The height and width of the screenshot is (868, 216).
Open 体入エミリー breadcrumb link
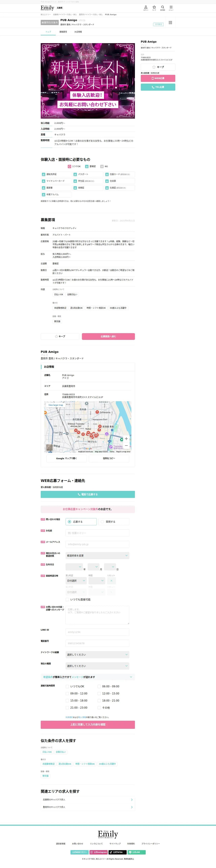[x=46, y=14]
